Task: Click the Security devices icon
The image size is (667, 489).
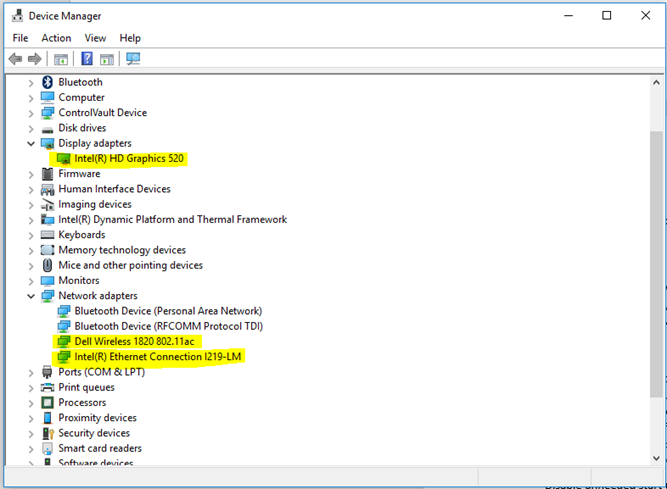Action: point(48,433)
